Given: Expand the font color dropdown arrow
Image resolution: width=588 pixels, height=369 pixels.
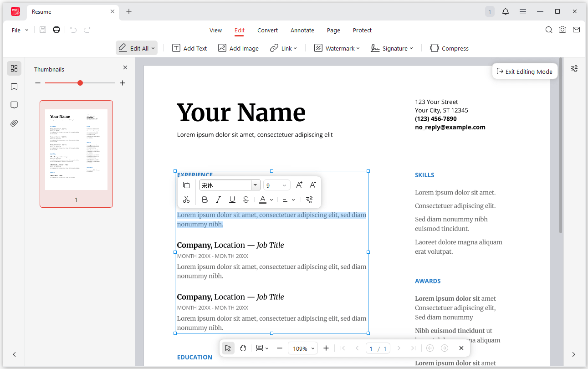Looking at the screenshot, I should pyautogui.click(x=271, y=200).
